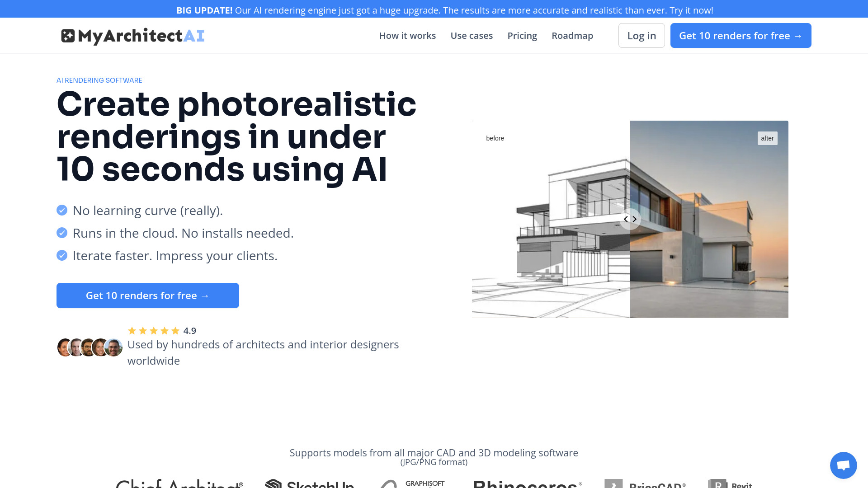Expand the Use cases navigation dropdown
The width and height of the screenshot is (868, 488).
click(472, 35)
